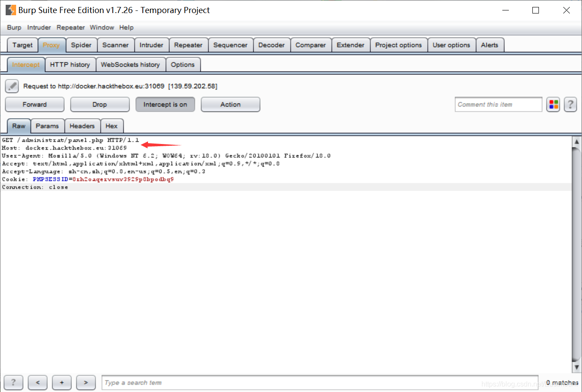The width and height of the screenshot is (582, 392).
Task: Click the Type a search term field
Action: pyautogui.click(x=320, y=382)
